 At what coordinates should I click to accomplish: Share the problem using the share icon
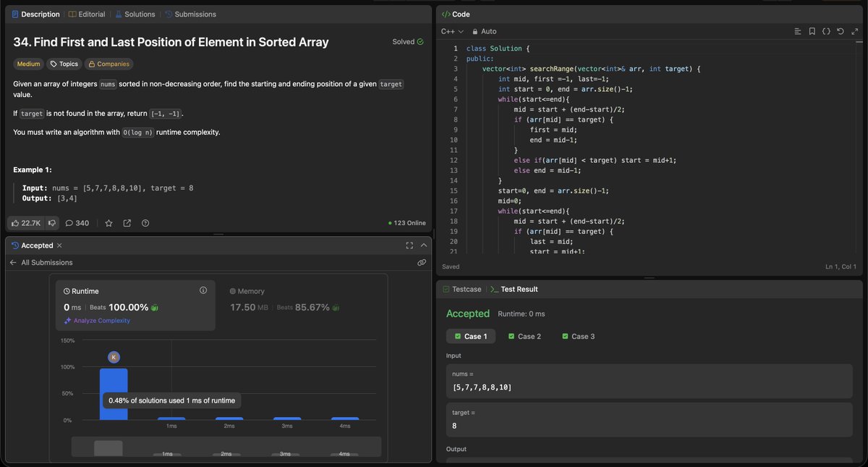pyautogui.click(x=127, y=223)
